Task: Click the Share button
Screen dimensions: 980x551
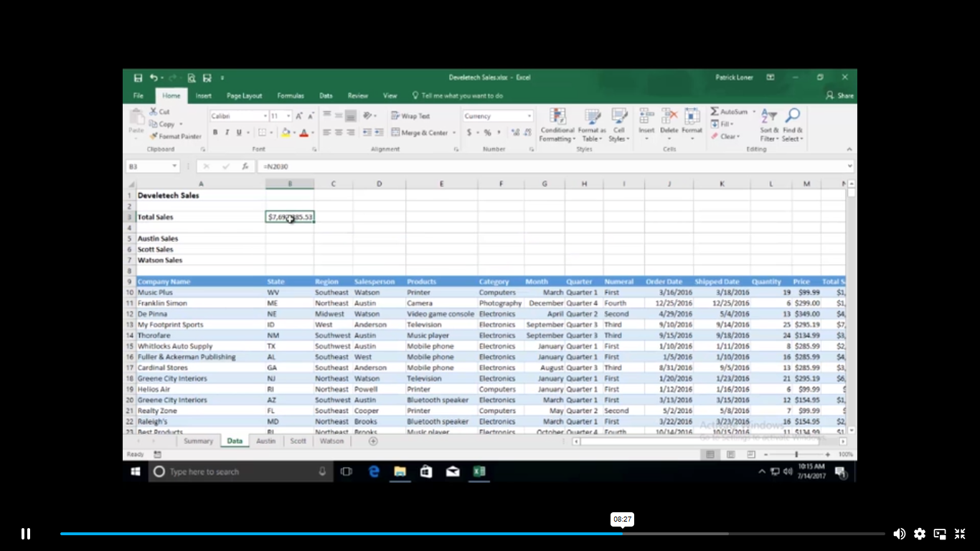Action: click(840, 95)
